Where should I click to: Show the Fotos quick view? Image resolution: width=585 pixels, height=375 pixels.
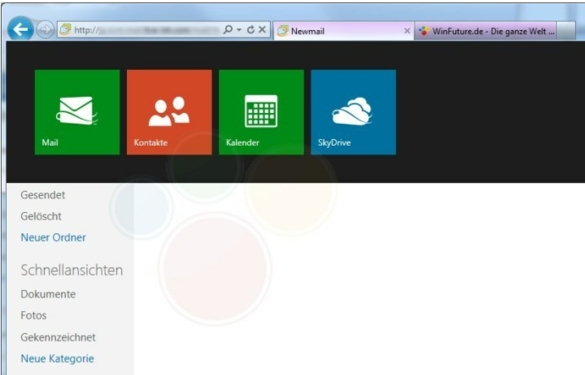34,315
